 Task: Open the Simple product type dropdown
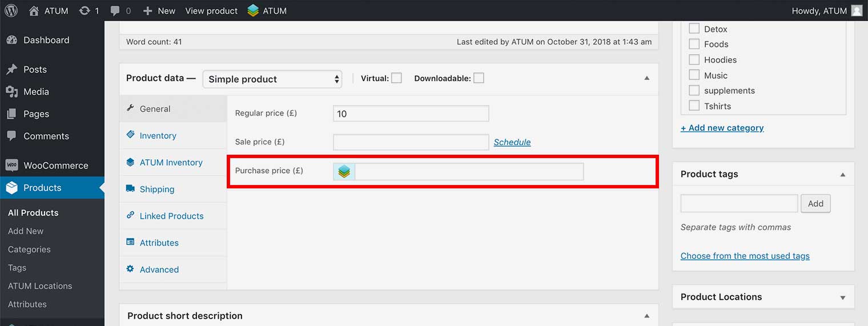272,79
